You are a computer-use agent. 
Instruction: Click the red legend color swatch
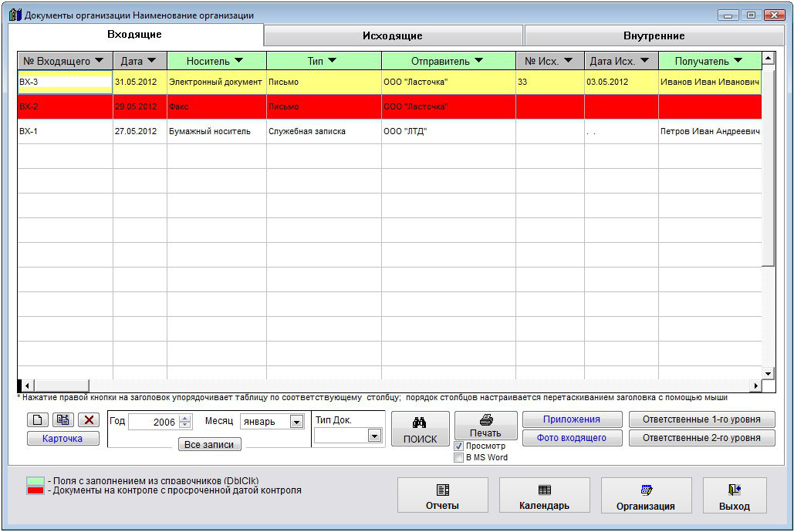(35, 490)
